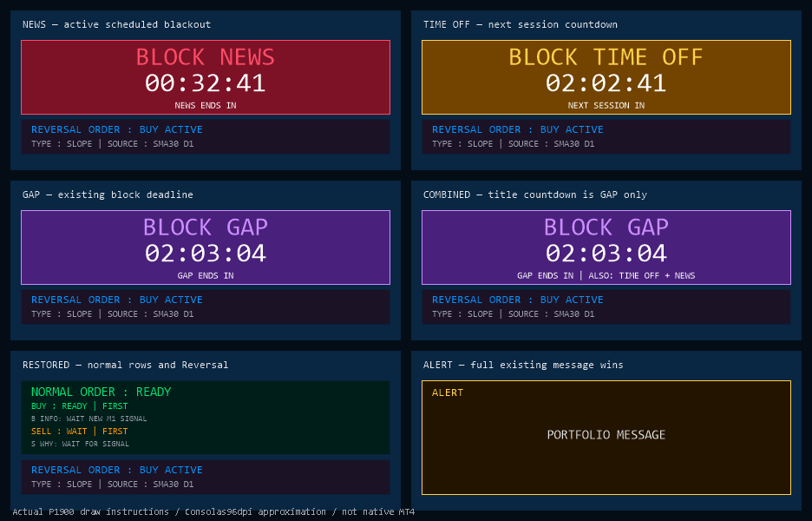
Task: Click the BLOCK NEWS title in the red banner
Action: click(205, 57)
